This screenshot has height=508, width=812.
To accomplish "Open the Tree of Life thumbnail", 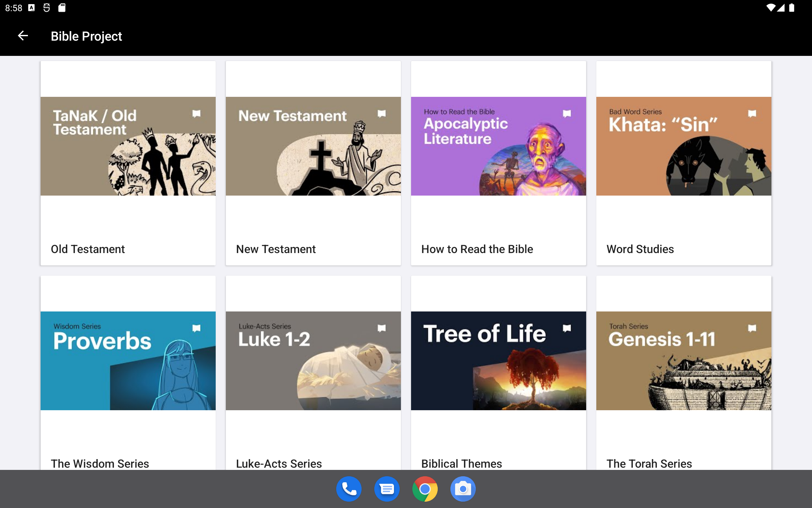I will point(499,360).
